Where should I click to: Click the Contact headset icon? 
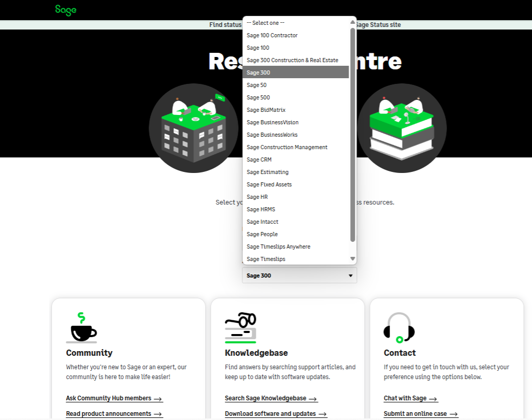tap(399, 328)
